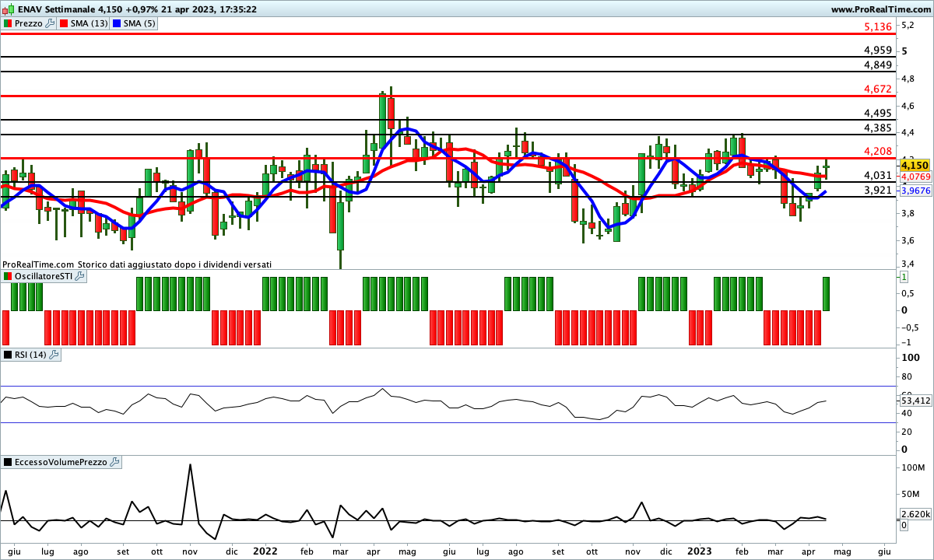Click the Prezzo green-red color swatch
Screen dimensions: 934x560
click(8, 23)
